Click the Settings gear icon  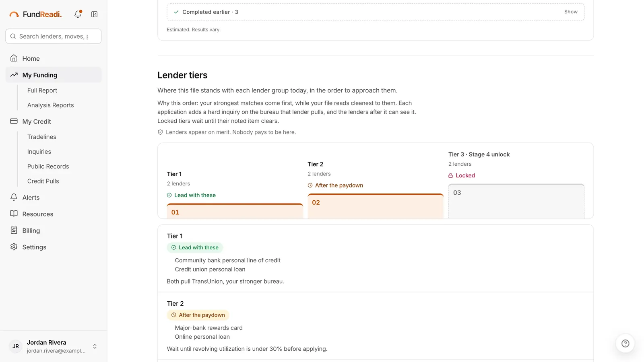[x=14, y=247]
